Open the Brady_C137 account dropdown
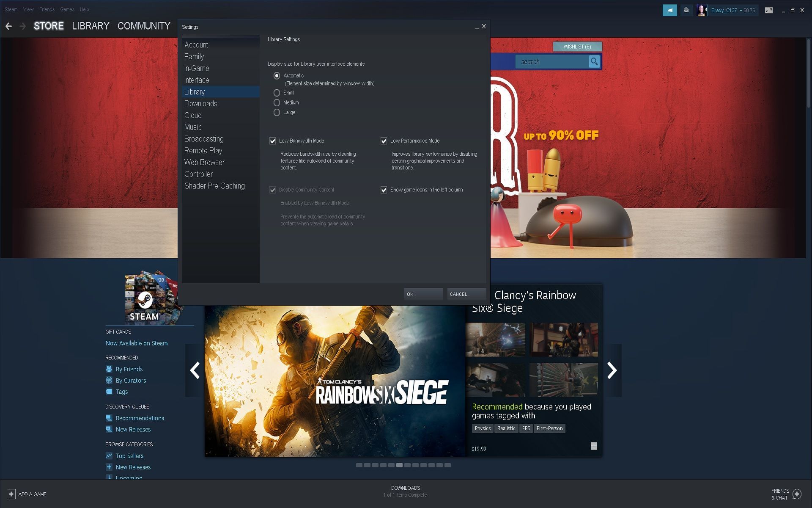The height and width of the screenshot is (508, 812). click(x=732, y=10)
